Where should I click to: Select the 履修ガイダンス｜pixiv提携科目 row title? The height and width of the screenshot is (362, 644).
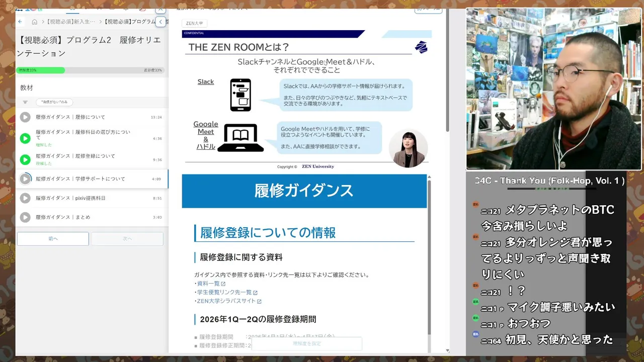(x=70, y=198)
